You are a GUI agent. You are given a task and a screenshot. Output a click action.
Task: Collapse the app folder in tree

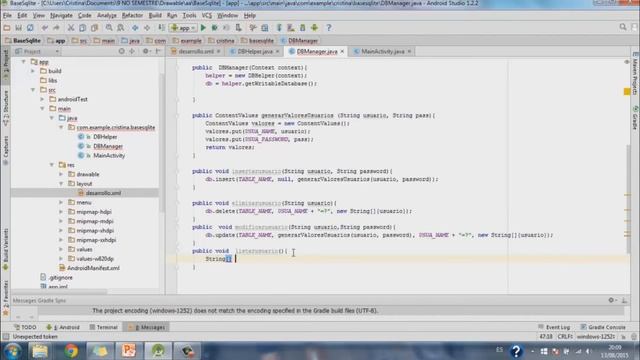[x=24, y=62]
